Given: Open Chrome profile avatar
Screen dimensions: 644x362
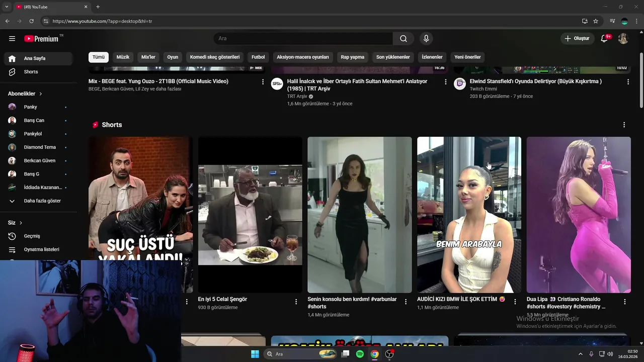Looking at the screenshot, I should pos(624,21).
